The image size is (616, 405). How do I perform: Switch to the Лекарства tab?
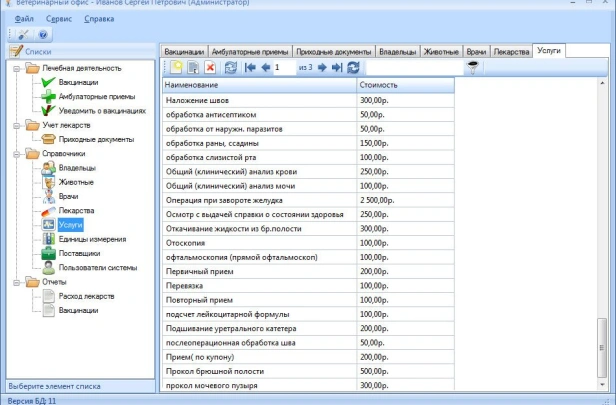coord(512,50)
